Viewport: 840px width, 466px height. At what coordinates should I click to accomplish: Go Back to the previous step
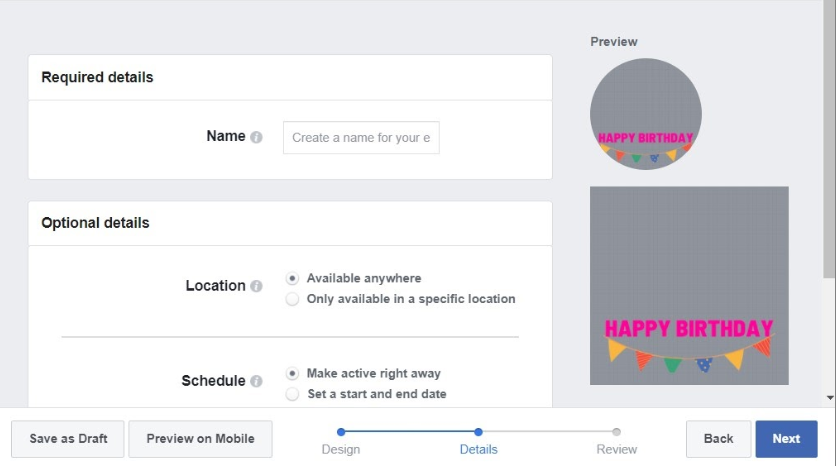[718, 439]
